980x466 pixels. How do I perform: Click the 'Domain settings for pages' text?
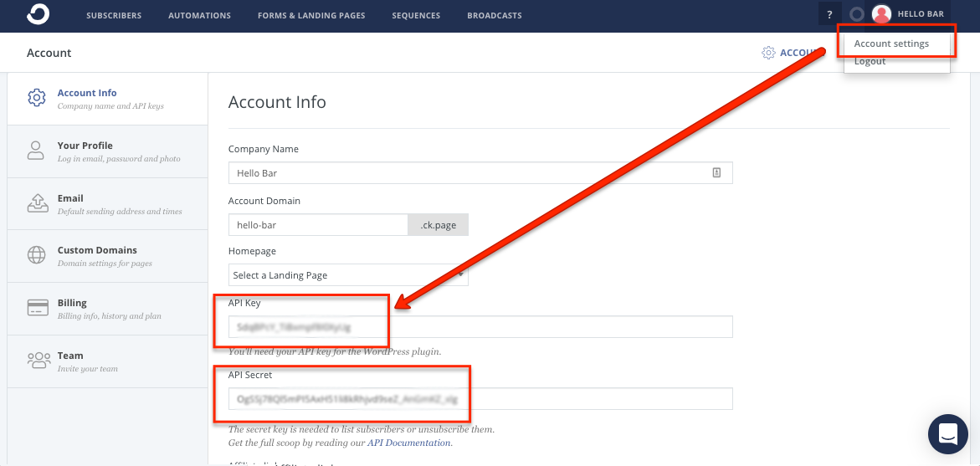click(x=105, y=264)
